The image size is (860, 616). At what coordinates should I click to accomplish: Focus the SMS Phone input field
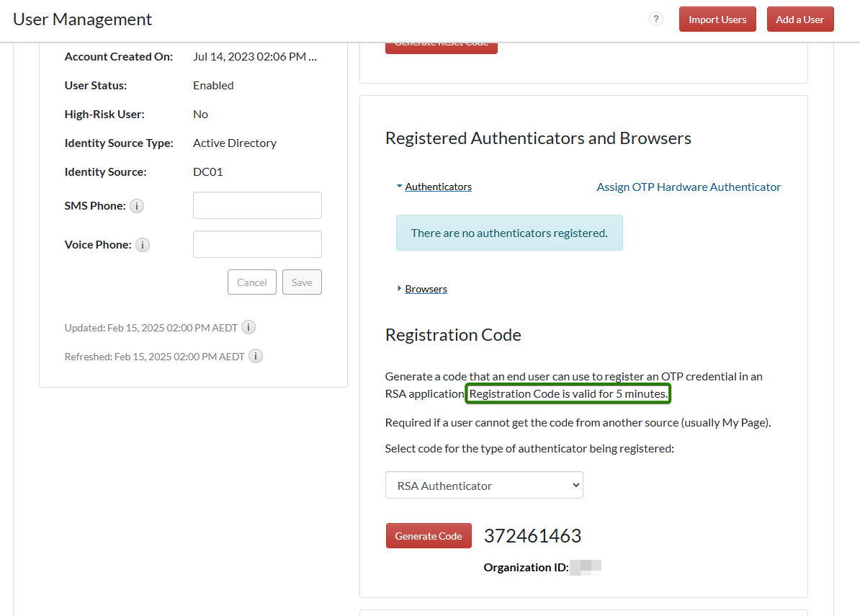coord(257,205)
